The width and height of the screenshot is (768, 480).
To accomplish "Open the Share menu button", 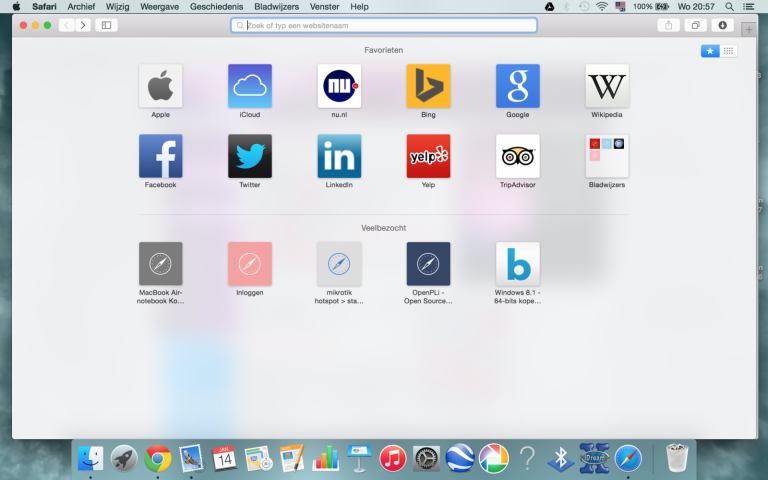I will point(668,25).
